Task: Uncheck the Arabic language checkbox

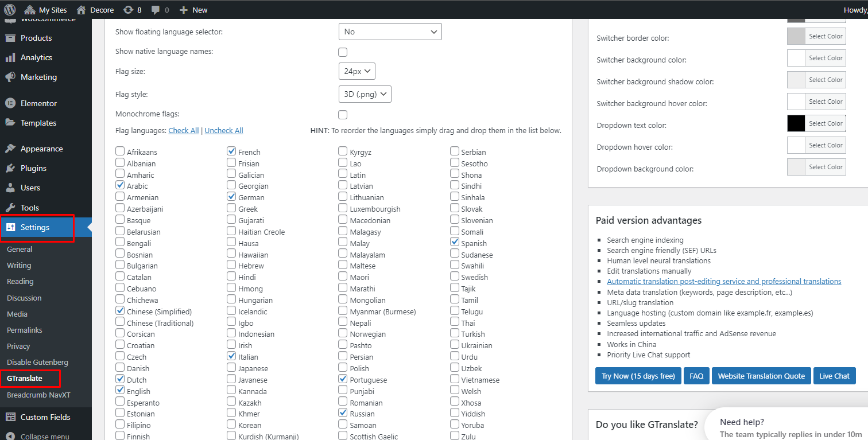Action: point(120,185)
